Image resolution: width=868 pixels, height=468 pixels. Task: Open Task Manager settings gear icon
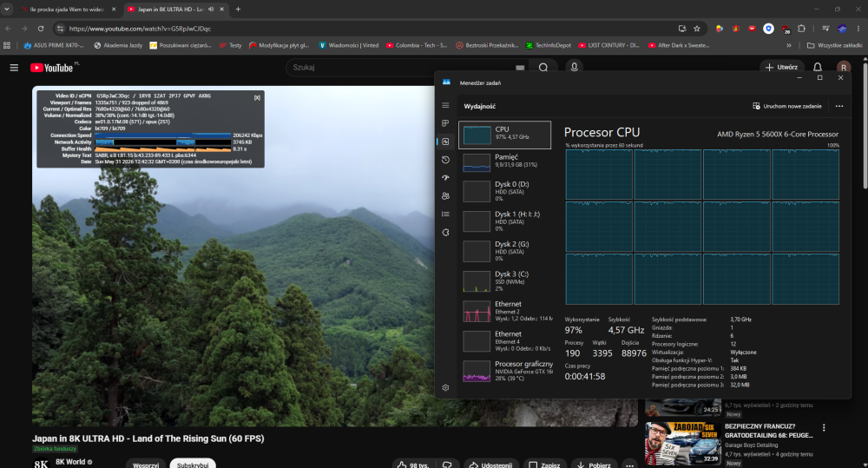point(445,388)
